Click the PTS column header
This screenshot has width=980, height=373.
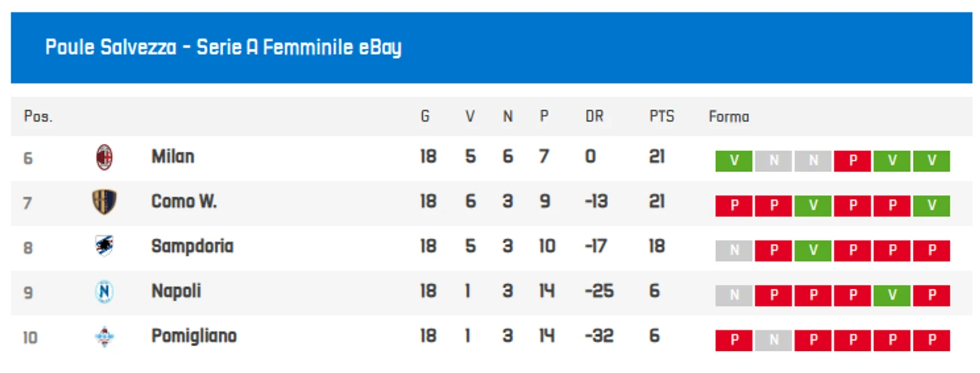661,116
